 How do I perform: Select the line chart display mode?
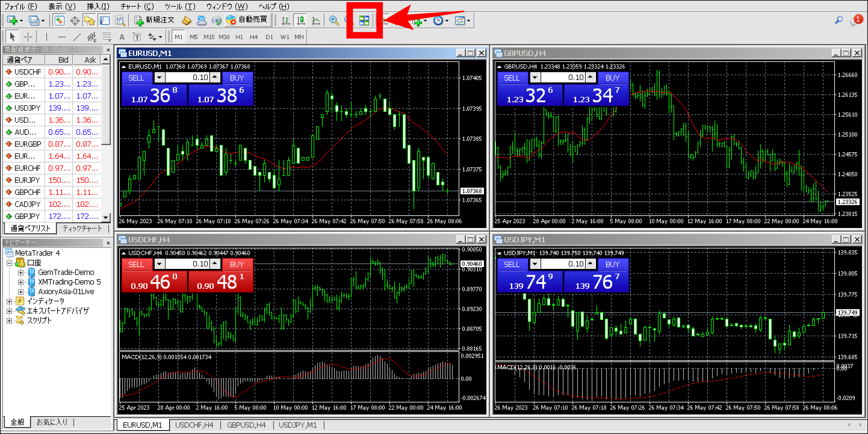coord(316,20)
